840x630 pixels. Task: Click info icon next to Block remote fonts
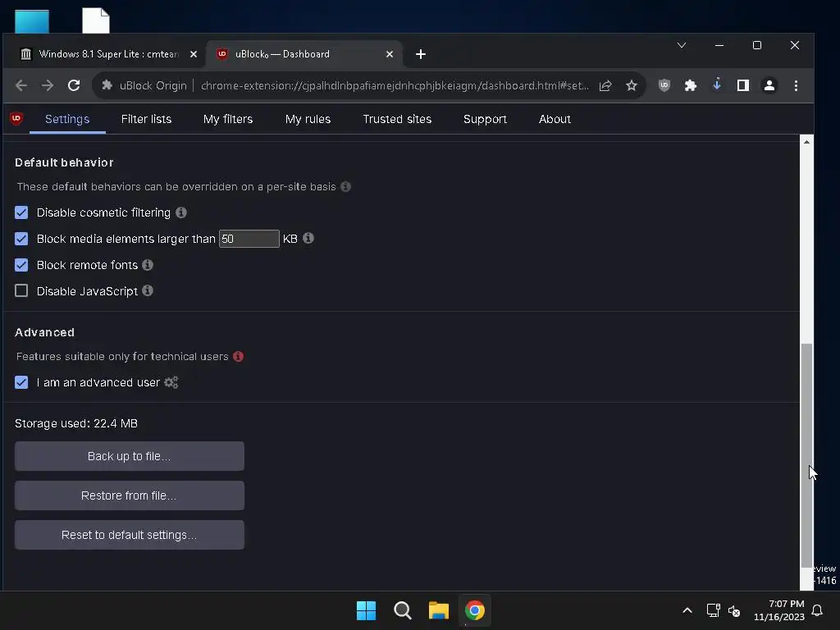point(148,265)
